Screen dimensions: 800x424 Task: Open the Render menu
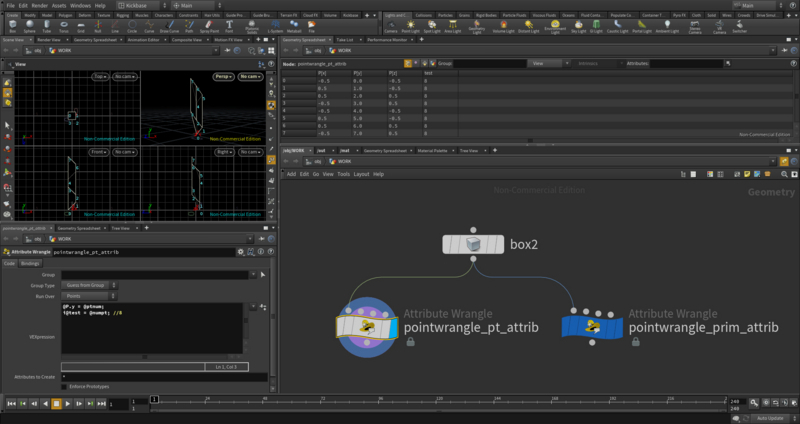tap(40, 6)
